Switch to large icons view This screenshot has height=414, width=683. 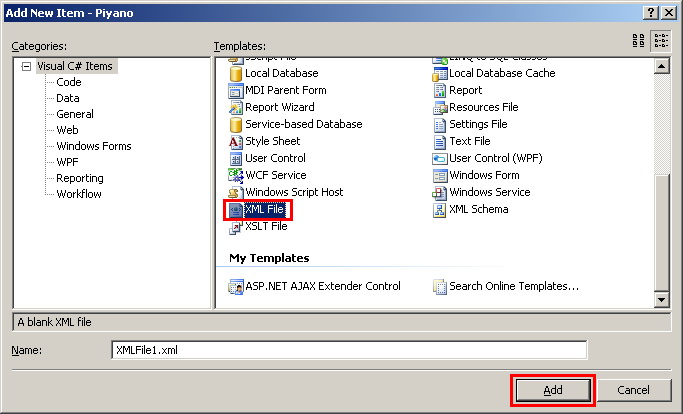point(639,40)
